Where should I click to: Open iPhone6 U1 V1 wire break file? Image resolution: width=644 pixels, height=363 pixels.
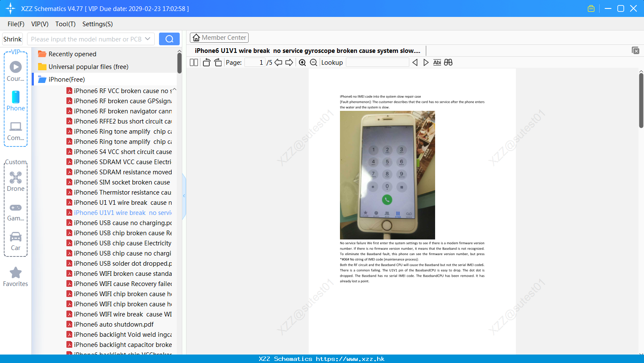pos(119,203)
